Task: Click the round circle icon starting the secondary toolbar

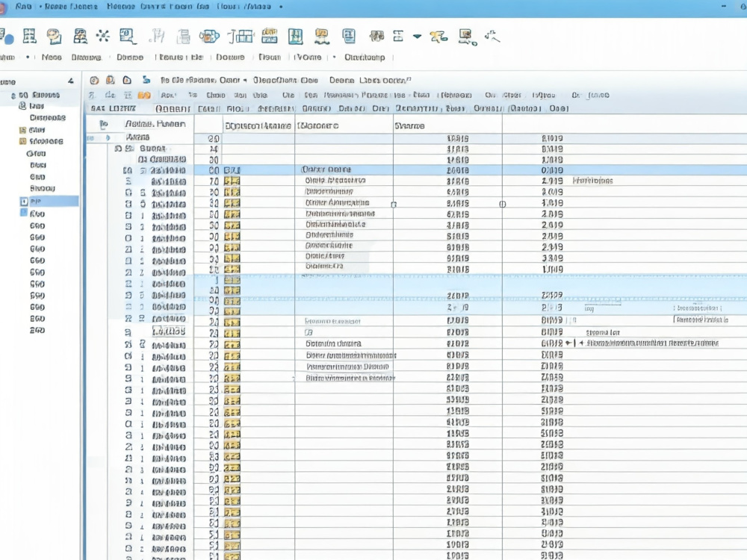Action: click(x=94, y=81)
